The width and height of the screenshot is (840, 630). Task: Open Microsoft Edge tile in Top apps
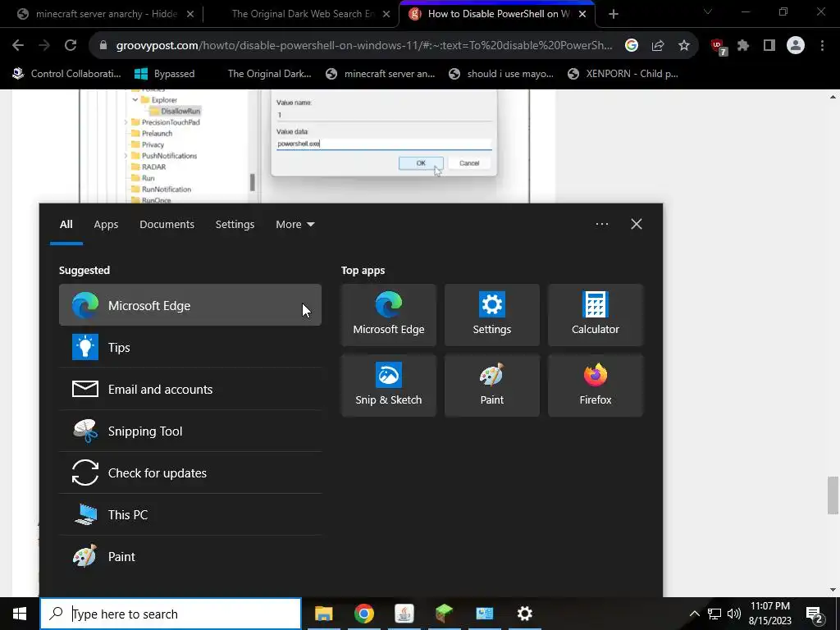pos(388,315)
